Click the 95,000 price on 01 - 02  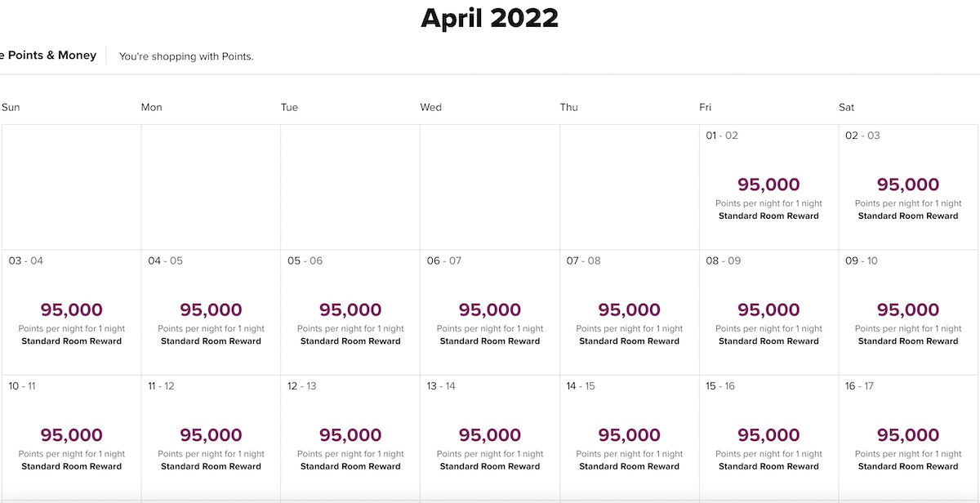(x=768, y=185)
